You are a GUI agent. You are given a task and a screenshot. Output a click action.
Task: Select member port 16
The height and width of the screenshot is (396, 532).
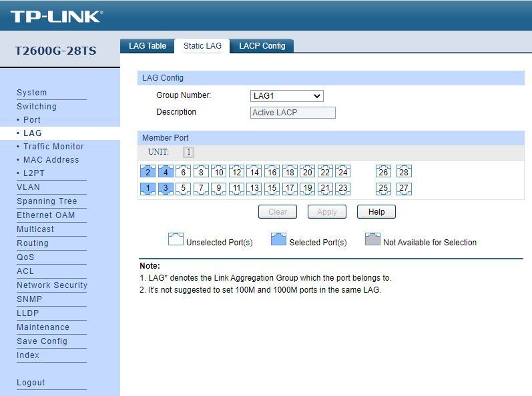[x=272, y=171]
